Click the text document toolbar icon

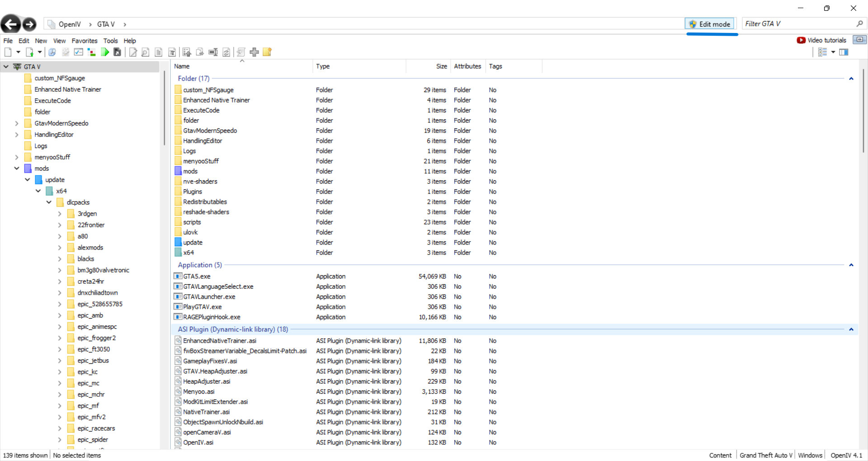tap(158, 52)
